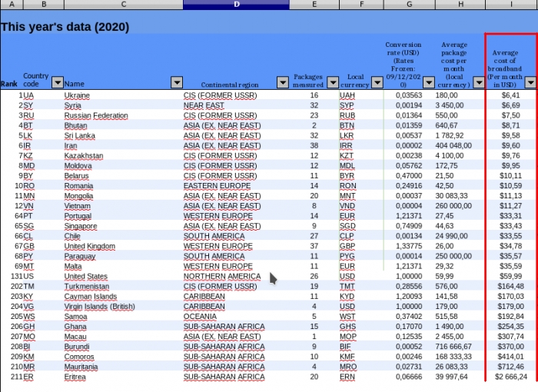Screen dimensions: 538x392
Task: Select the Russian Federation cell
Action: [124, 115]
